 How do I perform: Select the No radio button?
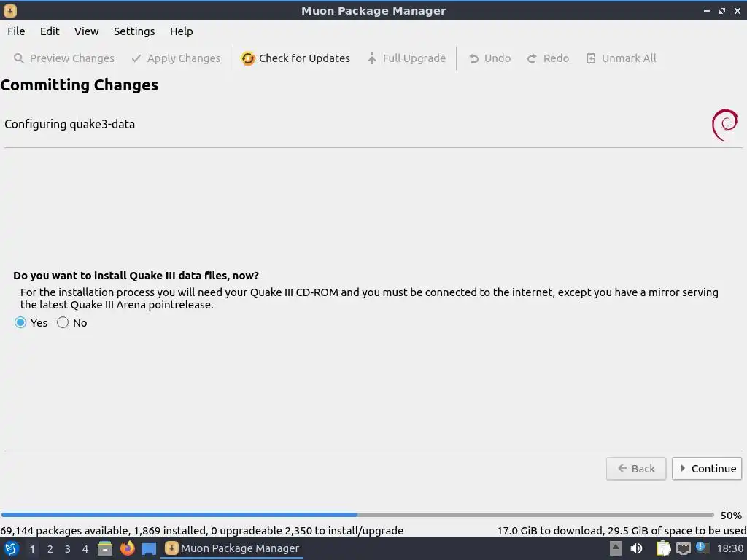point(63,323)
